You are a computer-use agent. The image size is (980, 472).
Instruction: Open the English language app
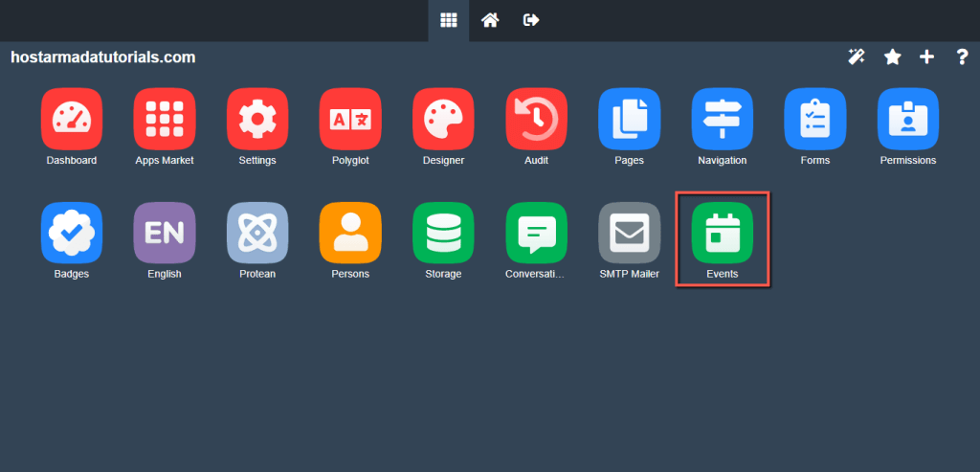click(165, 234)
